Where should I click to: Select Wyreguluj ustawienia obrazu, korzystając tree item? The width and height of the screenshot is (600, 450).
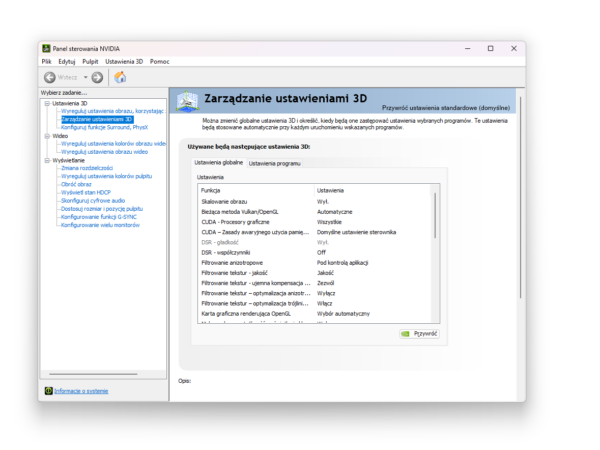pyautogui.click(x=112, y=111)
